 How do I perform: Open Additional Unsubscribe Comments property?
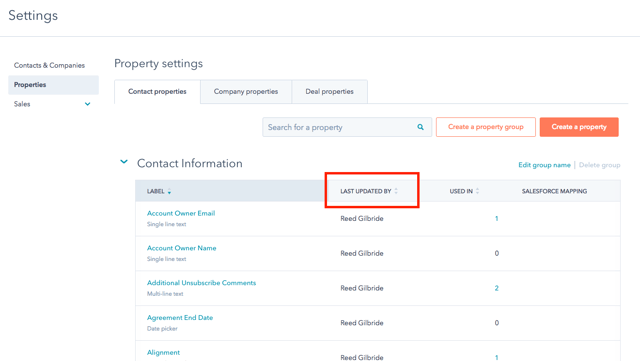(x=201, y=283)
